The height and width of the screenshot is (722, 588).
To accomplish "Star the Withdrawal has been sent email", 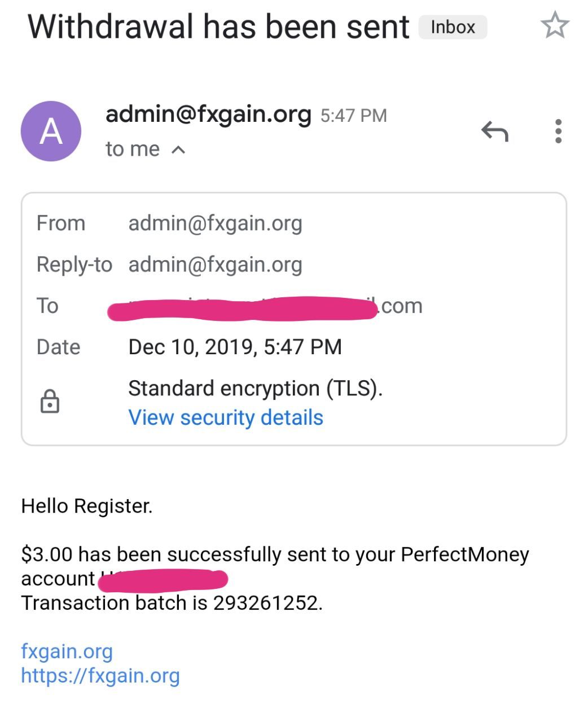I will [x=555, y=26].
